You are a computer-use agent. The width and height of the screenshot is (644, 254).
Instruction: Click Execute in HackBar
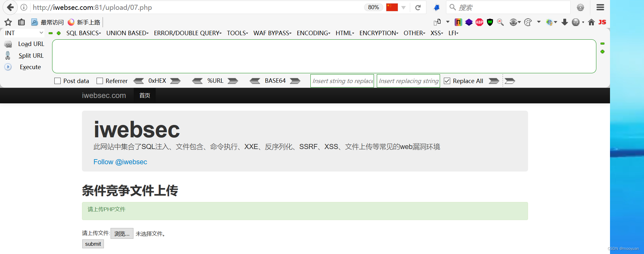[x=30, y=67]
